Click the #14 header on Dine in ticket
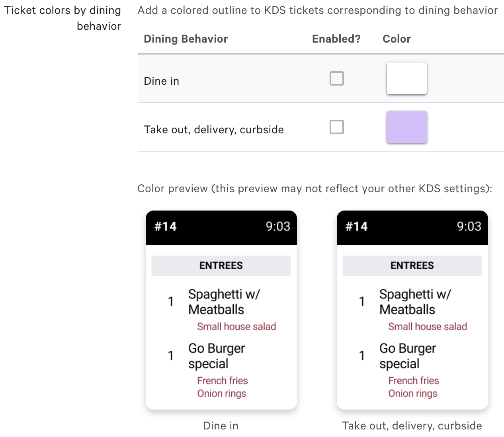This screenshot has height=437, width=504. pos(165,227)
